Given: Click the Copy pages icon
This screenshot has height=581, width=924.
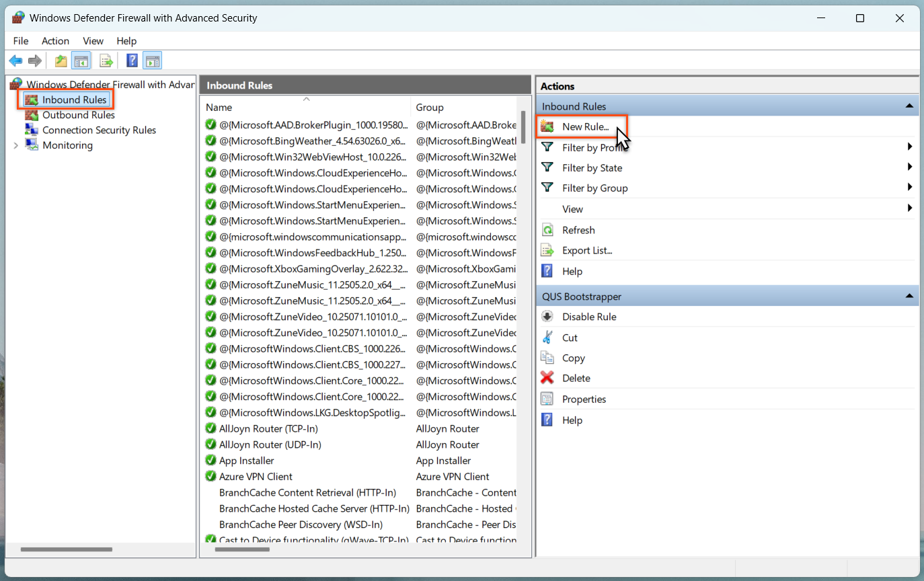Looking at the screenshot, I should click(x=547, y=358).
